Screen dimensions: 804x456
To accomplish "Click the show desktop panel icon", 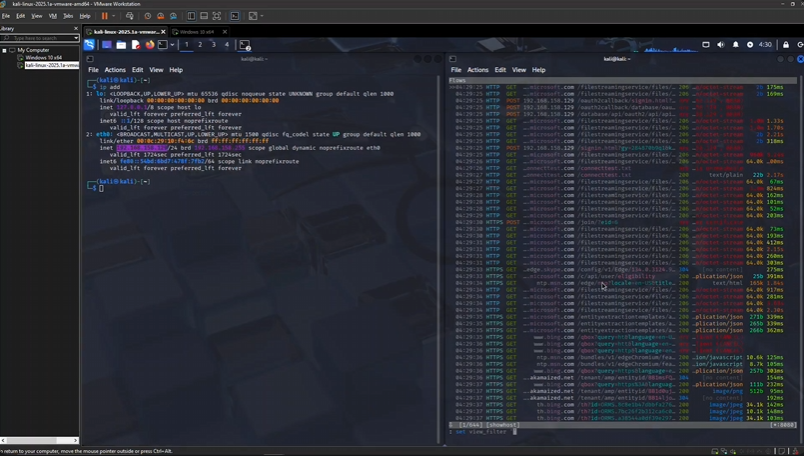I will pos(107,45).
